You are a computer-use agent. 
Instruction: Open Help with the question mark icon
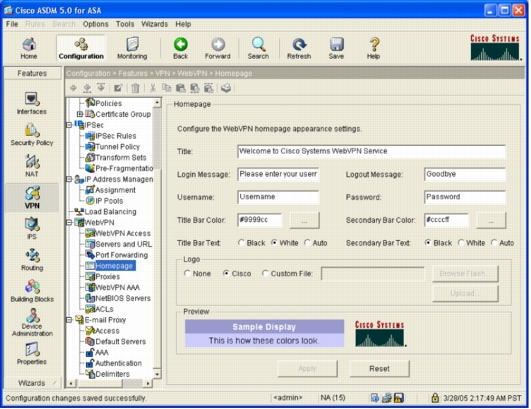374,48
